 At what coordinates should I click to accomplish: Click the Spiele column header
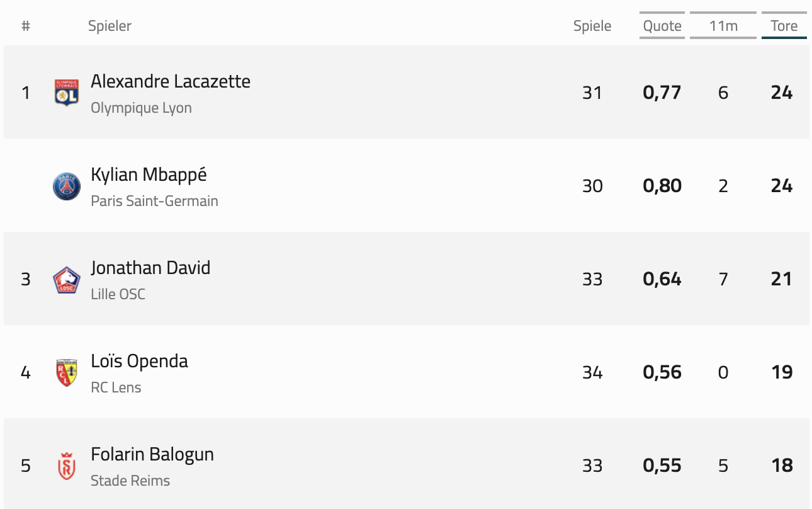coord(592,26)
